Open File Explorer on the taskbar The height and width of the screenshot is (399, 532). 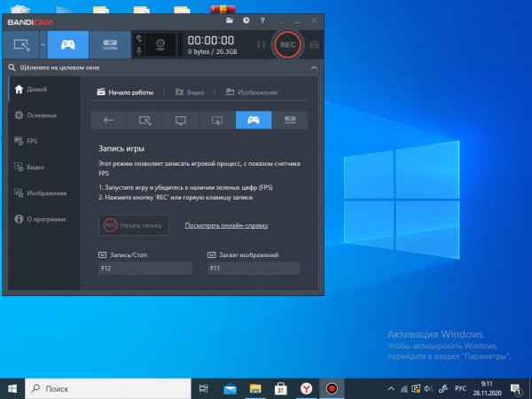(x=255, y=388)
